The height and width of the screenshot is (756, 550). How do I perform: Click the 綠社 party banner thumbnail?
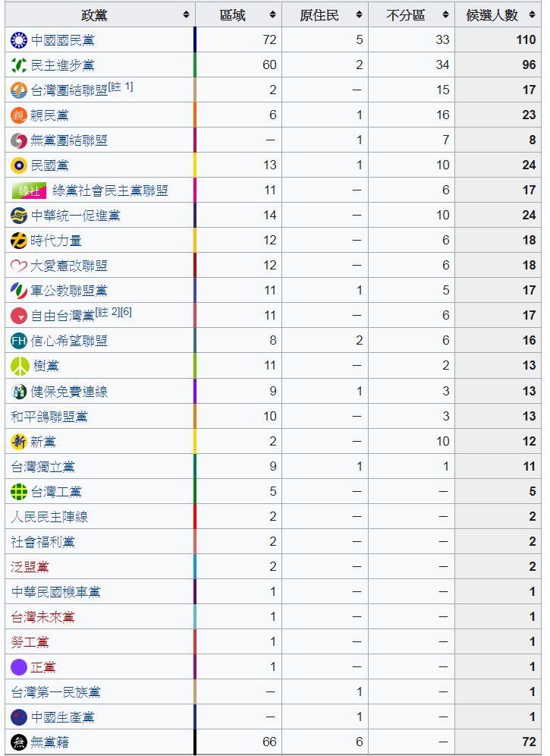pyautogui.click(x=29, y=191)
